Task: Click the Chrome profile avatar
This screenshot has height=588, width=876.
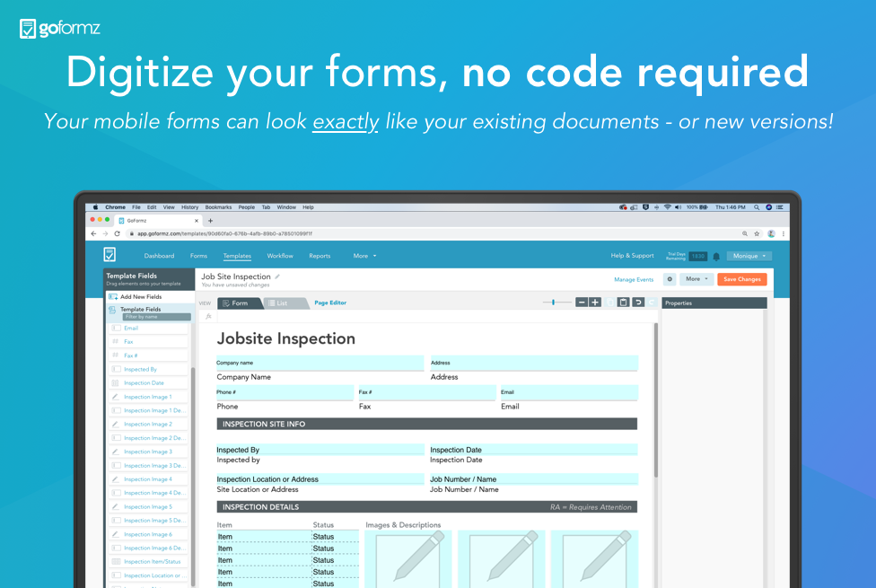Action: (x=771, y=233)
